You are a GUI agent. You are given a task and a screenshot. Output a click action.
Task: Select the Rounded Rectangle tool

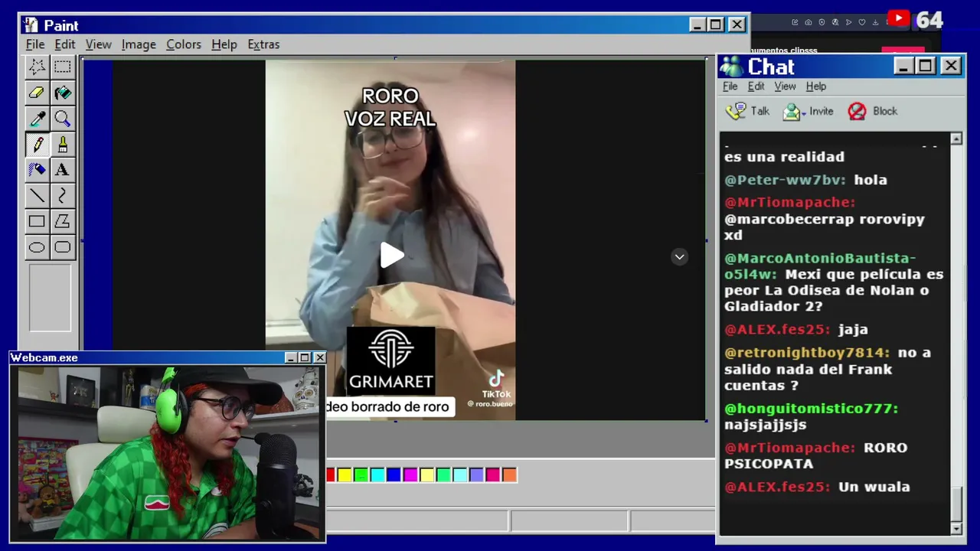point(62,247)
